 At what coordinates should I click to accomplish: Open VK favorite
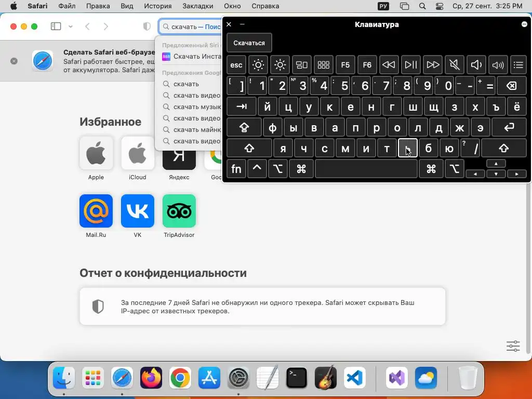click(x=137, y=211)
